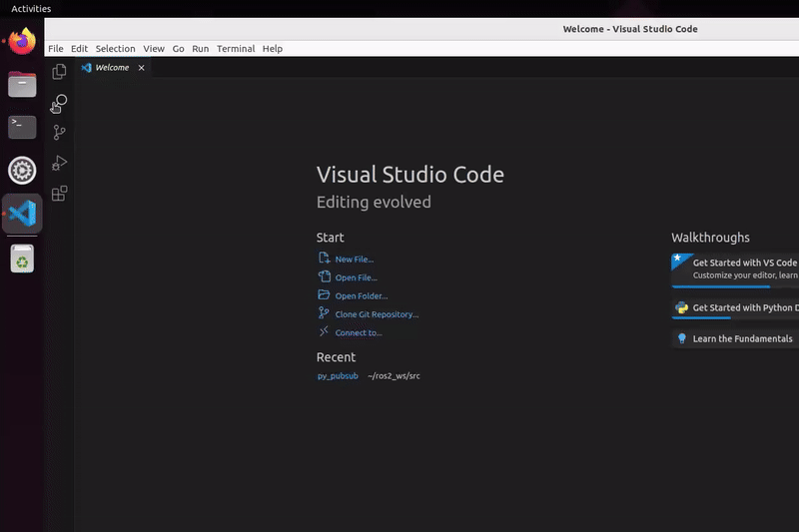
Task: Select the Welcome editor tab
Action: click(113, 68)
